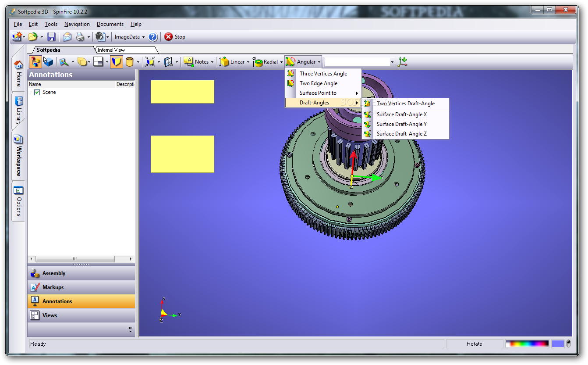This screenshot has height=365, width=588.
Task: Open the Documents menu
Action: (110, 24)
